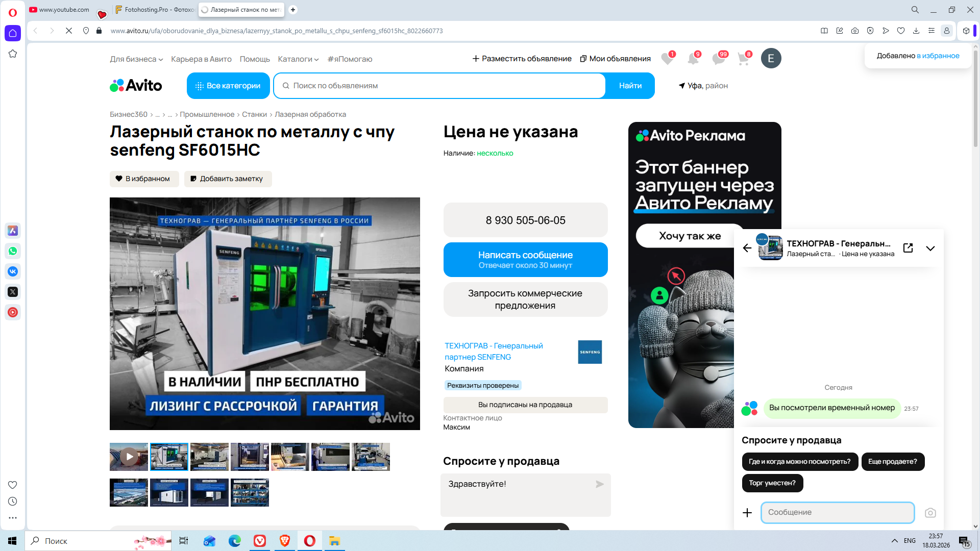Open notifications bell in Avito header
This screenshot has width=980, height=551.
pyautogui.click(x=693, y=59)
